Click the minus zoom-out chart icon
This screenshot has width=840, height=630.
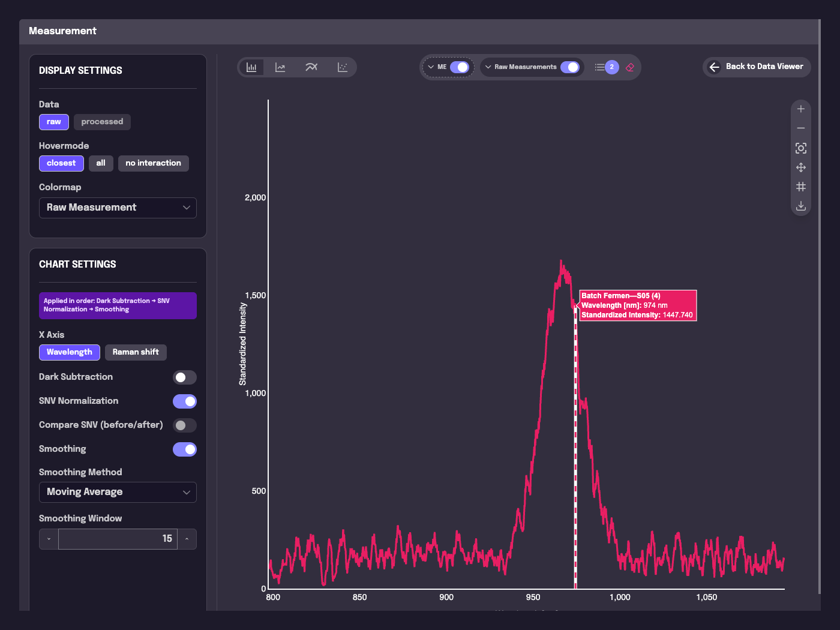801,128
